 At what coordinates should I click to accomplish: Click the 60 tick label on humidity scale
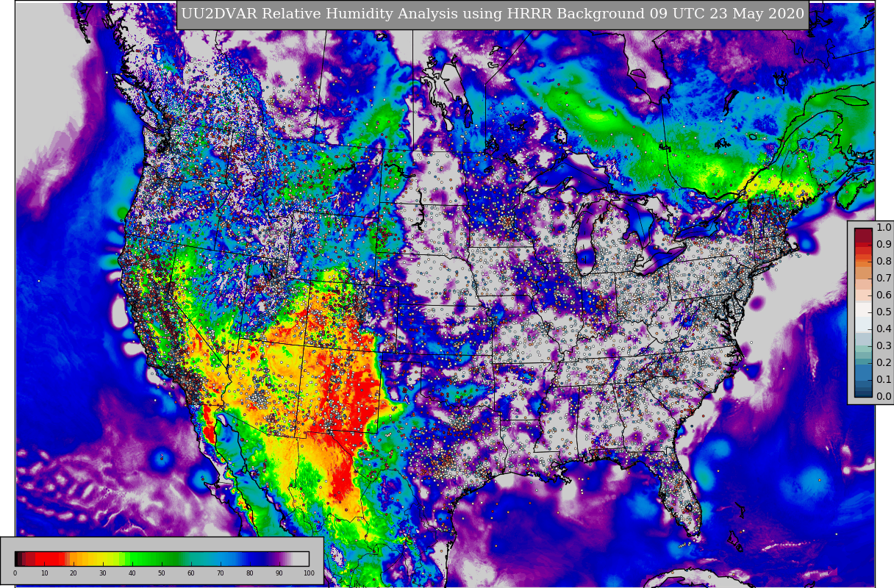(191, 573)
